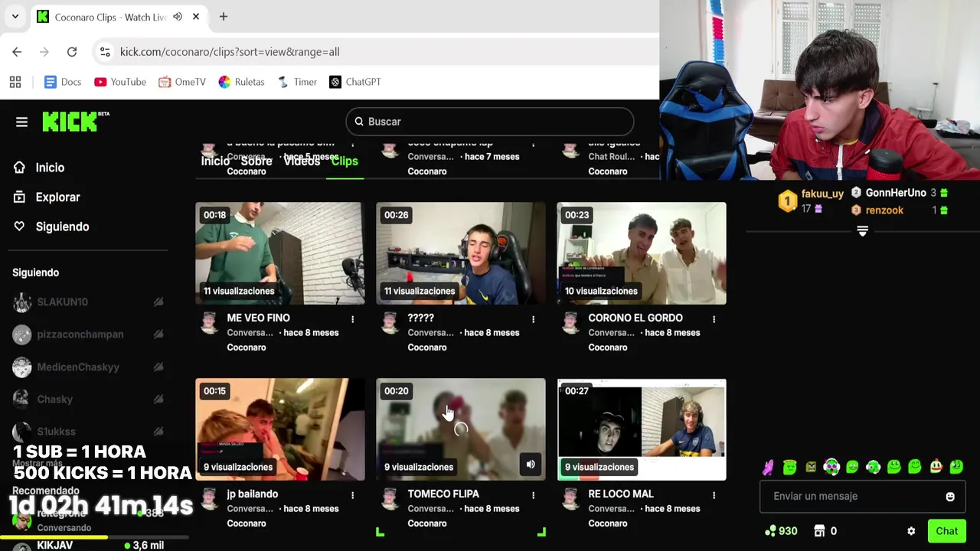Open recommended channel KIKJAV
980x551 pixels.
point(88,546)
